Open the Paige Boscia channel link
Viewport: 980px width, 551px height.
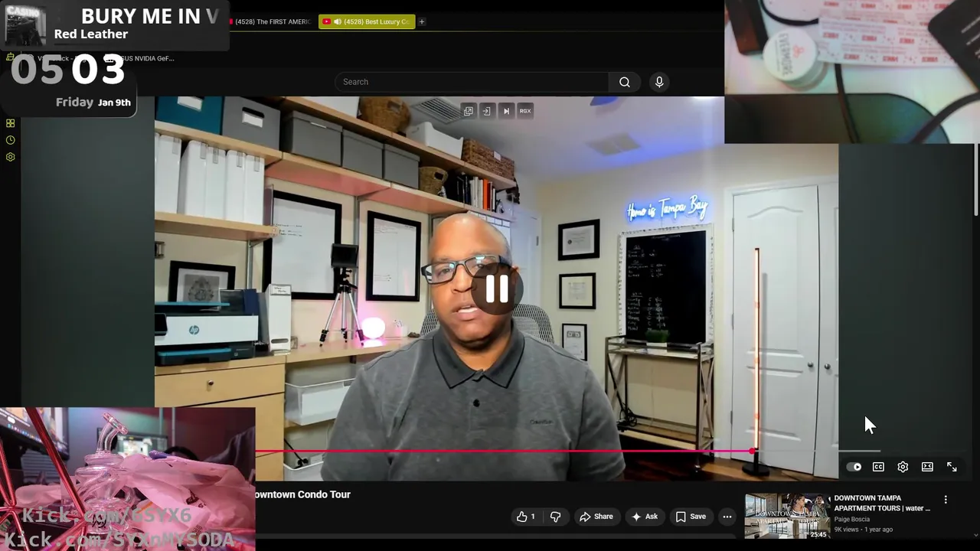point(851,519)
